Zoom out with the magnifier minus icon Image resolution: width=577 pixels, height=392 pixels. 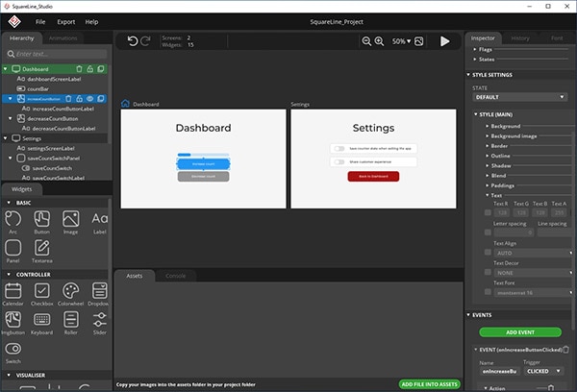click(x=366, y=41)
